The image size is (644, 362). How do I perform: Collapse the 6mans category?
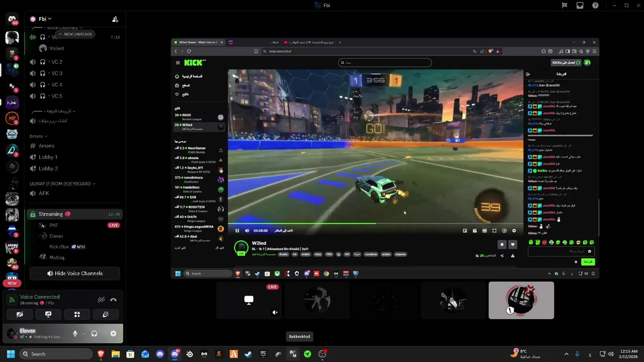tap(38, 136)
